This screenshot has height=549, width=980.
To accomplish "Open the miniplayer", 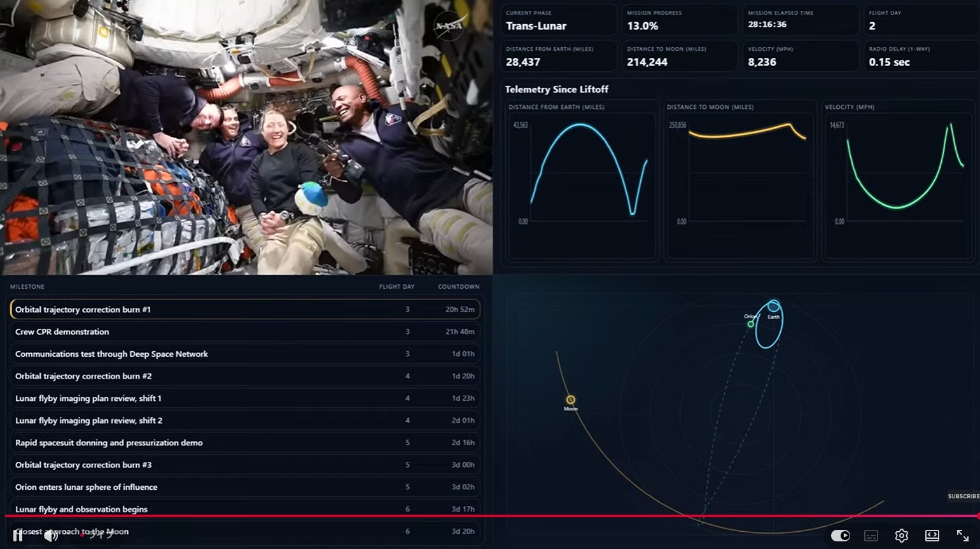I will (x=932, y=535).
